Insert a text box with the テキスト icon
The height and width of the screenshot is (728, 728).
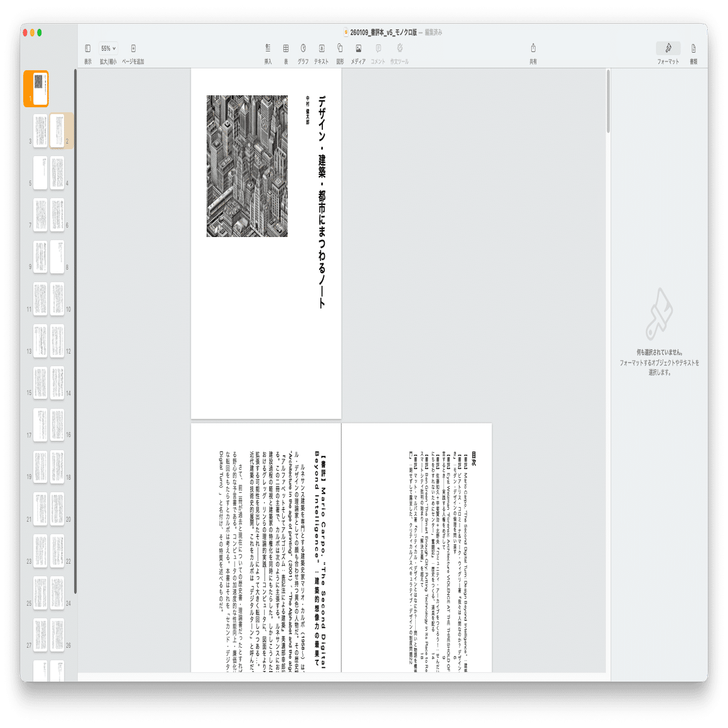point(321,48)
